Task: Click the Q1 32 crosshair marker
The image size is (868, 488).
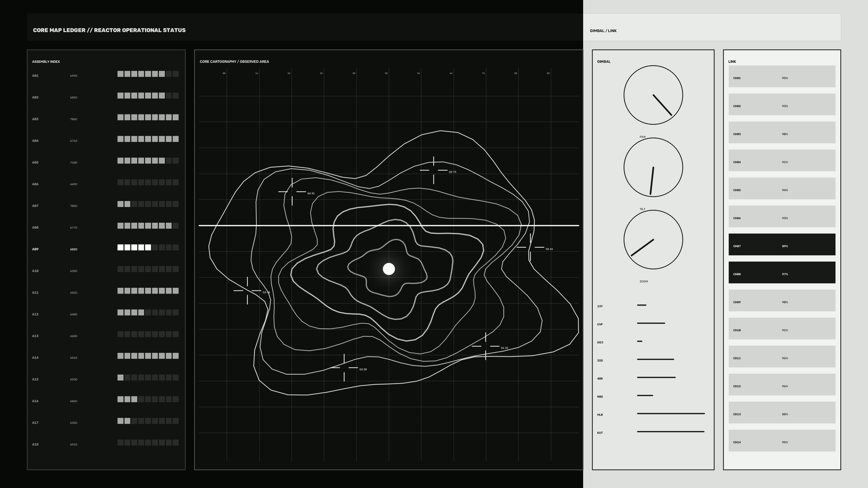Action: tap(486, 346)
